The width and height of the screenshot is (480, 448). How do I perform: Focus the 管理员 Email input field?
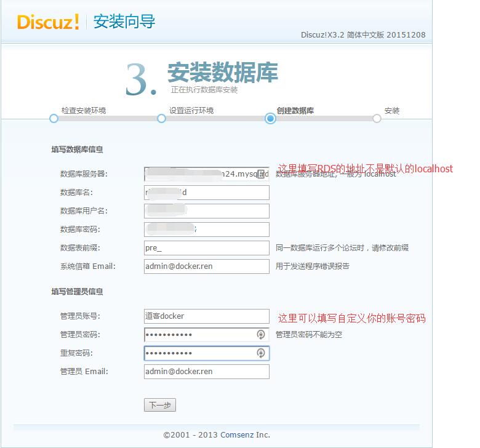click(x=206, y=372)
